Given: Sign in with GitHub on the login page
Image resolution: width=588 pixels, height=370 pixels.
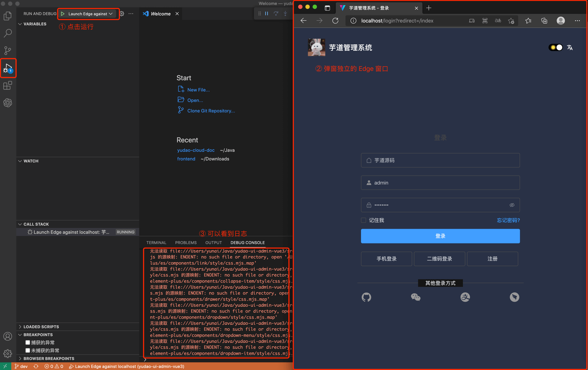Looking at the screenshot, I should 366,297.
